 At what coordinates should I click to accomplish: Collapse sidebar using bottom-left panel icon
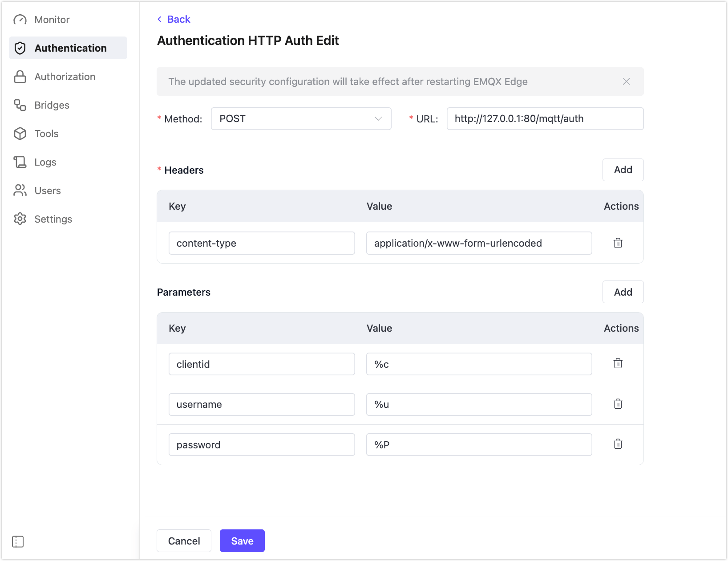click(18, 541)
